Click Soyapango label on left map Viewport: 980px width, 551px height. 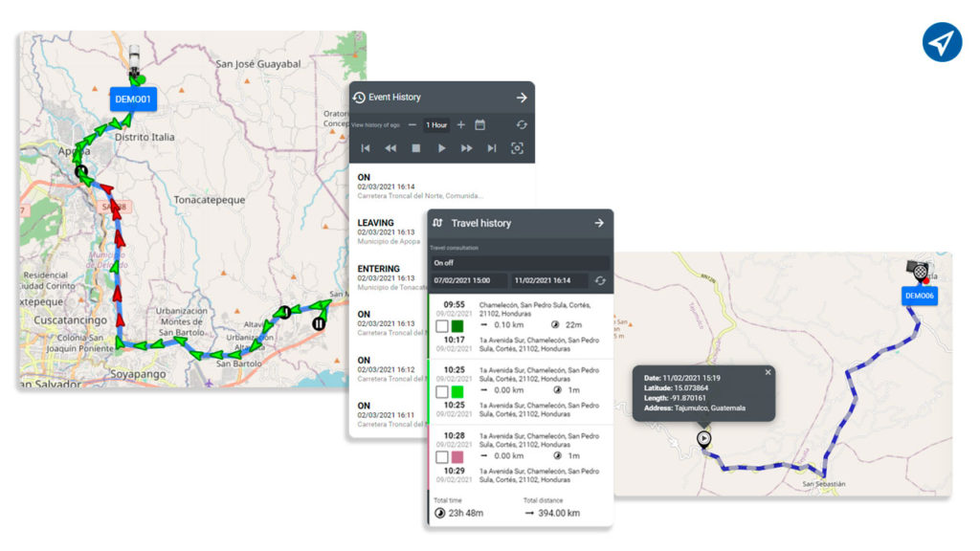coord(138,374)
